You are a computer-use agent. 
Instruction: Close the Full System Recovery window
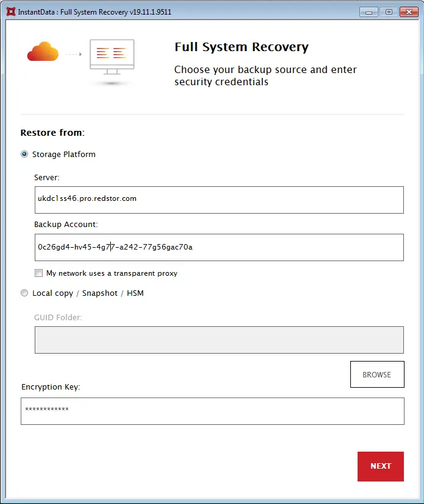point(409,12)
